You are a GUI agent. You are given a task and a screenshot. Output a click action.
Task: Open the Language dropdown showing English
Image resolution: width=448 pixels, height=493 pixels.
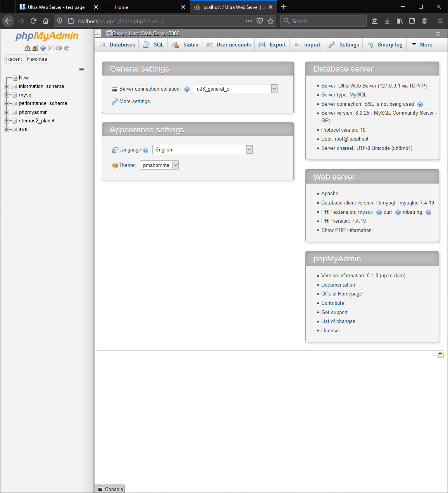click(x=203, y=149)
